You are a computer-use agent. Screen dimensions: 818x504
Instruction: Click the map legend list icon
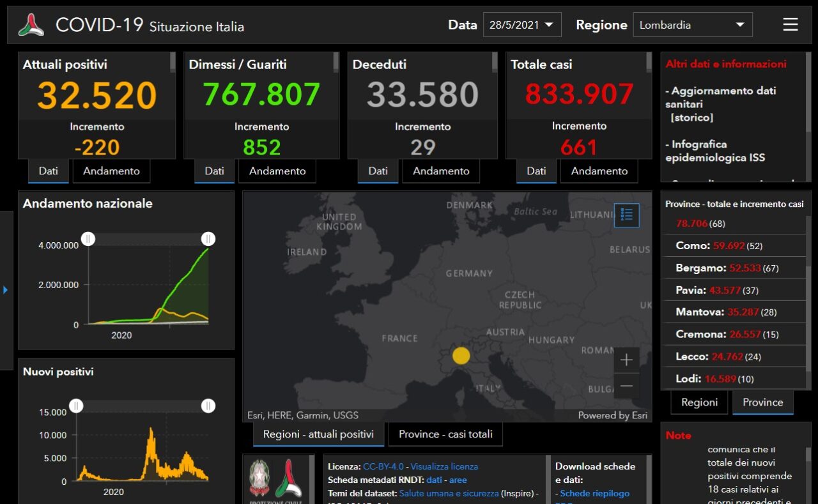626,215
